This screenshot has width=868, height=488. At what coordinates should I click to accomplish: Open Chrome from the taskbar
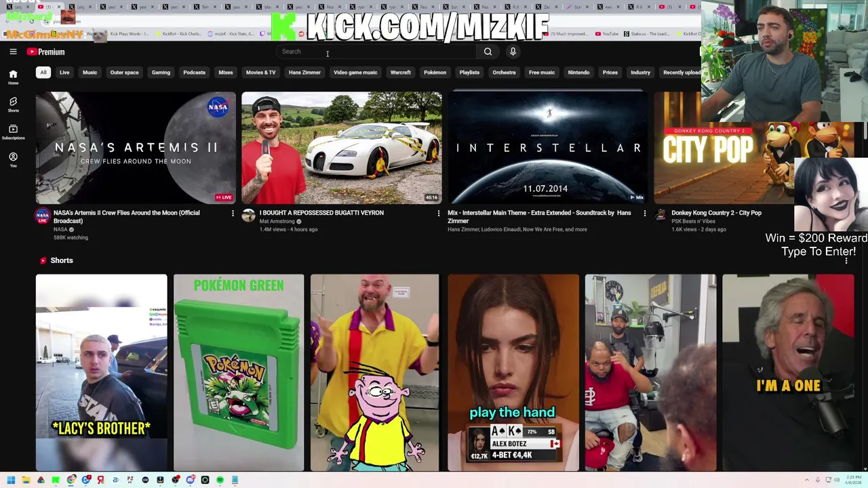[x=71, y=480]
